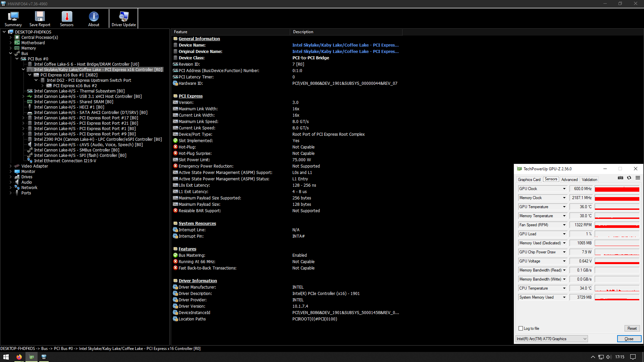Take a screenshot with GPU-Z camera icon

[x=620, y=178]
